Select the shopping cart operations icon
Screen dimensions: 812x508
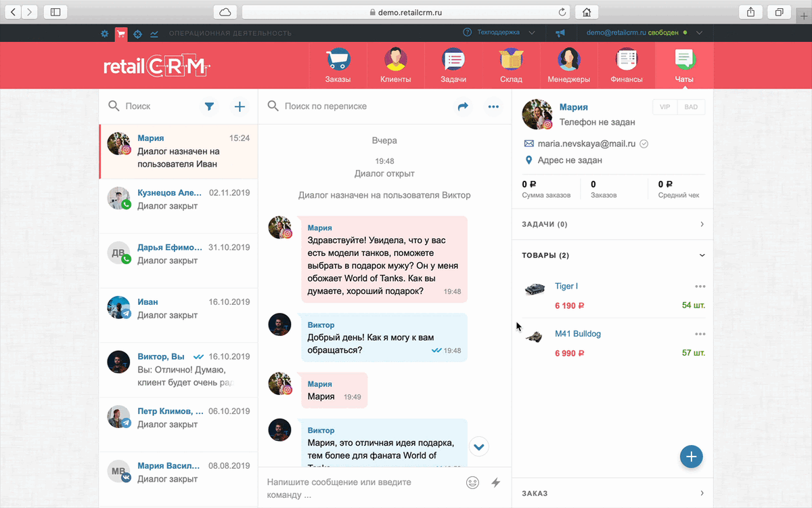[121, 33]
